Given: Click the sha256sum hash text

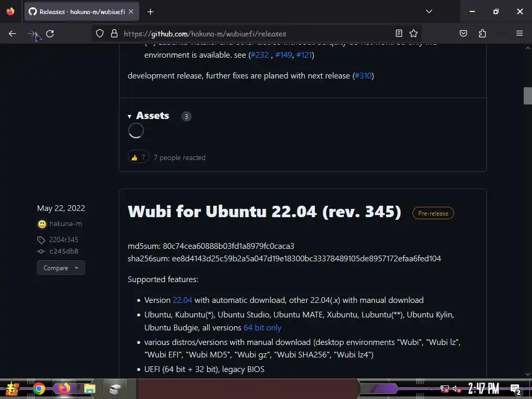Looking at the screenshot, I should coord(307,259).
